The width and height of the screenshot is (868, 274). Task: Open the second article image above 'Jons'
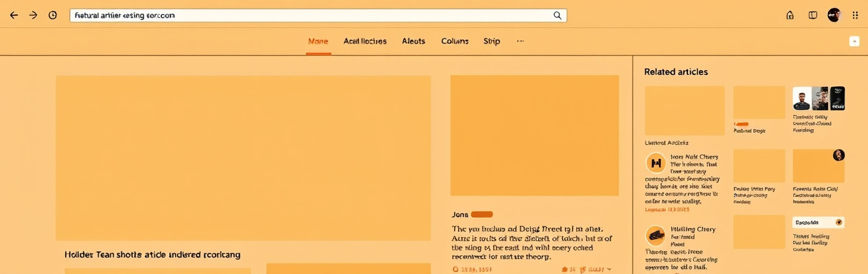pos(535,136)
